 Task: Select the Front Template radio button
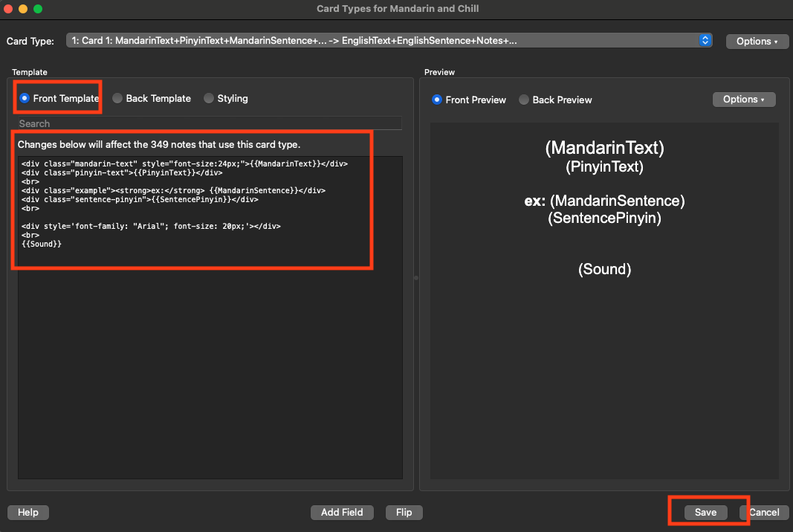pyautogui.click(x=25, y=98)
